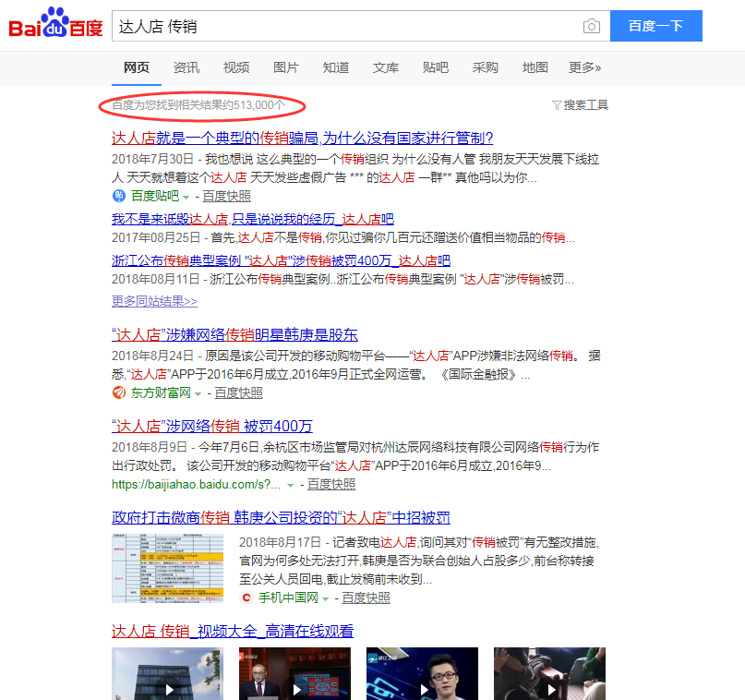Screen dimensions: 745x700
Task: Click the Baidu logo
Action: click(x=55, y=23)
